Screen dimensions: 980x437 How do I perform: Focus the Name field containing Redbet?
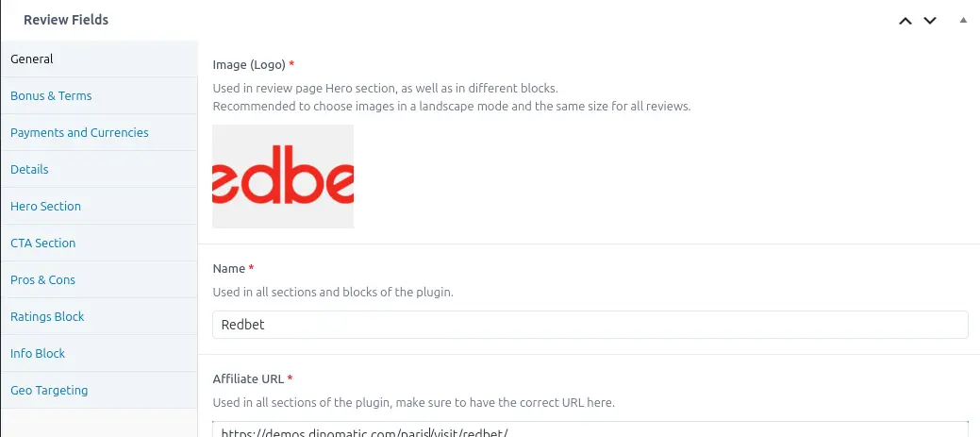[590, 325]
